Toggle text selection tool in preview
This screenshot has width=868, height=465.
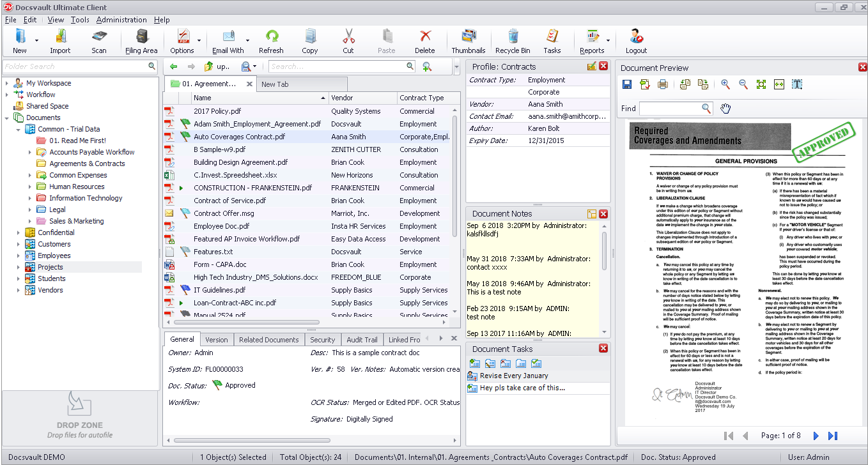[x=797, y=84]
